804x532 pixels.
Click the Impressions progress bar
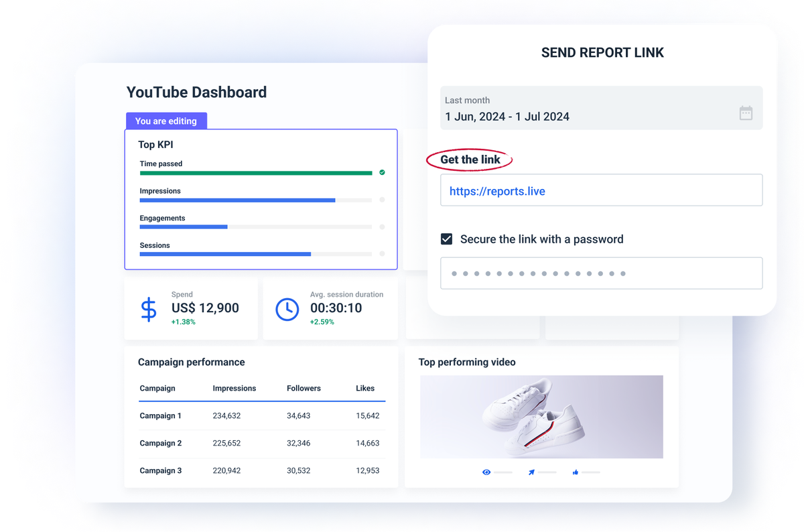click(x=255, y=200)
